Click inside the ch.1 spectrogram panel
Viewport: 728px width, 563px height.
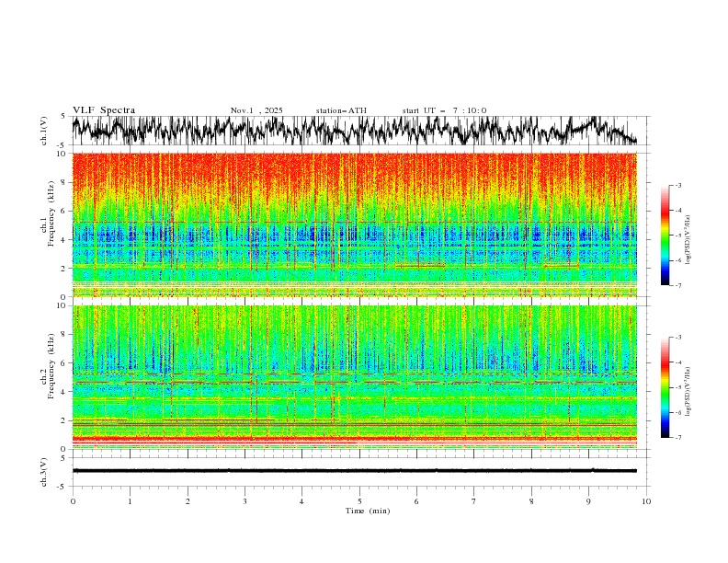(354, 224)
